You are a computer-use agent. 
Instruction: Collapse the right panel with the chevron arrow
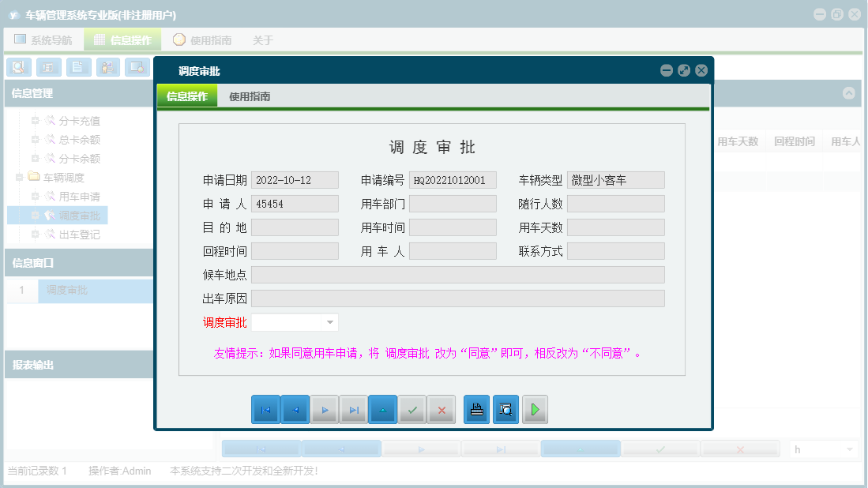849,93
